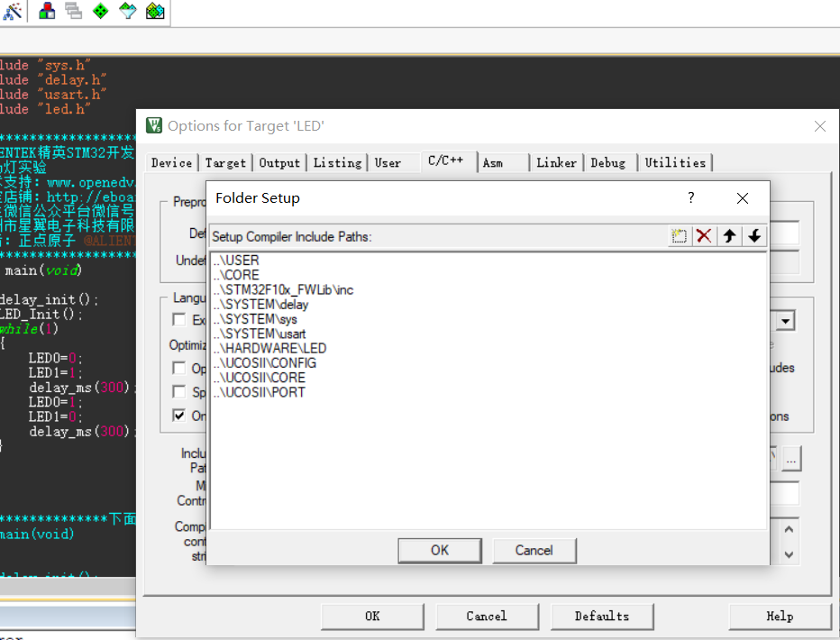Toggle the 'Ex' language checkbox
The width and height of the screenshot is (840, 640).
click(179, 320)
